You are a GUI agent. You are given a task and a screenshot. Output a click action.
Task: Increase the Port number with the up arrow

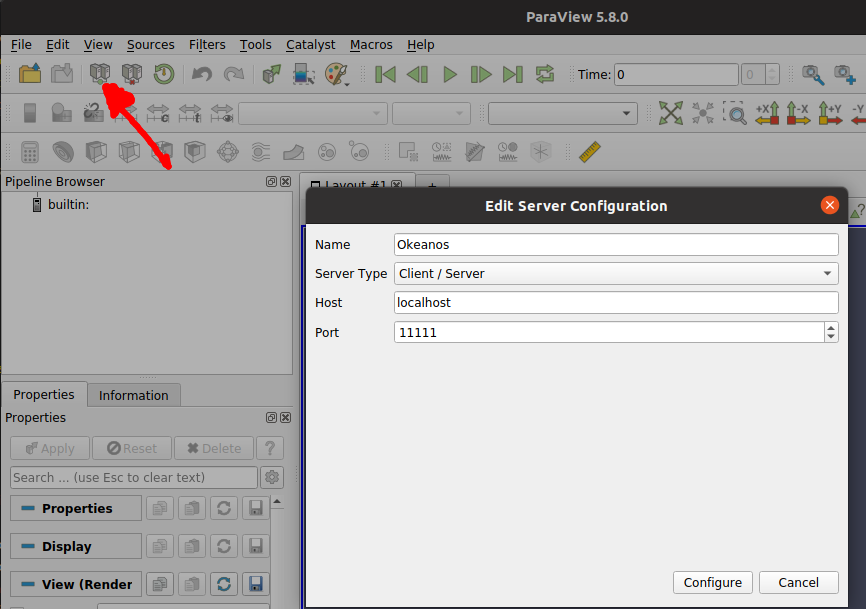831,327
